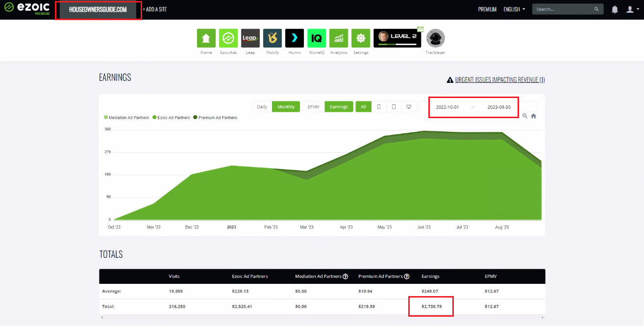Click the Dec '22 axis label
Viewport: 644px width, 326px height.
click(192, 227)
